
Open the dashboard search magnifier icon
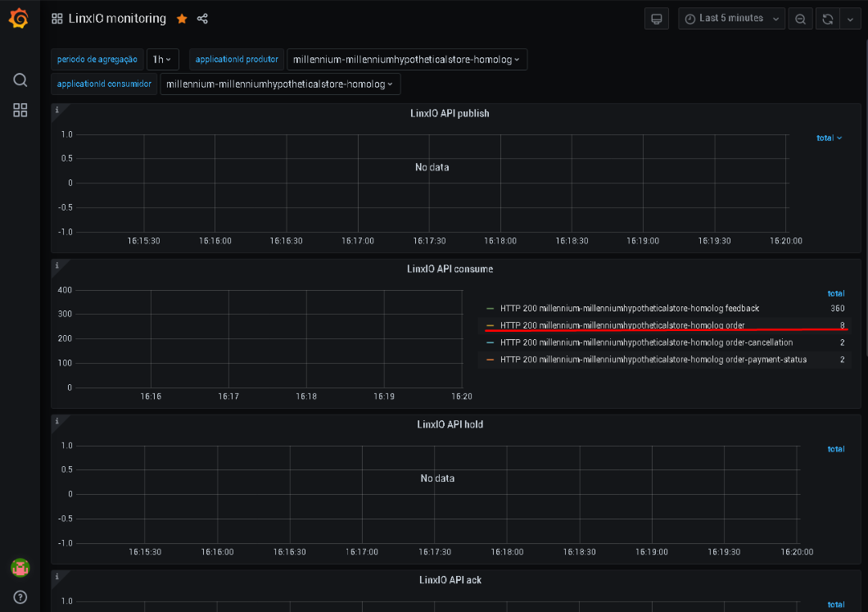tap(20, 79)
